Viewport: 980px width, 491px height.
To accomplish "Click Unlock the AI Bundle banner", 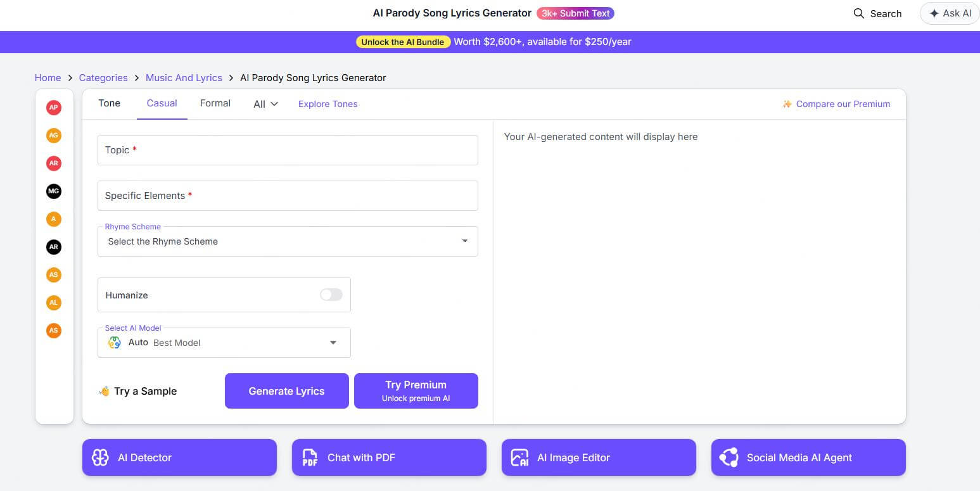I will coord(403,42).
